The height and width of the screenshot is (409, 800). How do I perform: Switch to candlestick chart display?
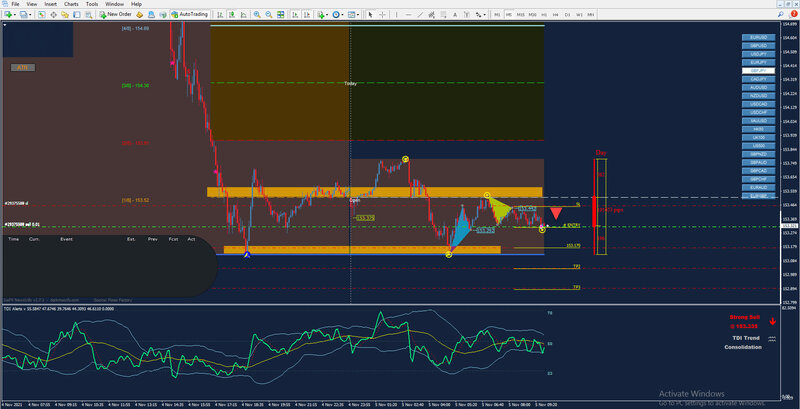click(x=231, y=14)
